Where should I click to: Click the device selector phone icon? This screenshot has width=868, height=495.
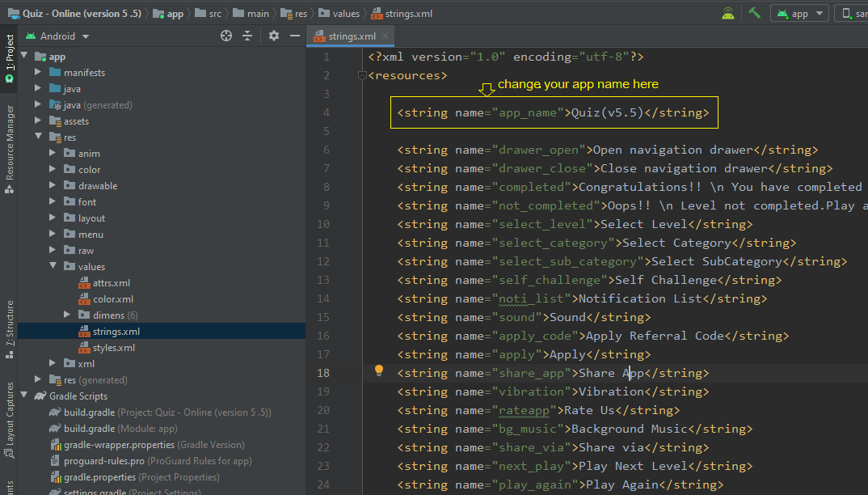(x=846, y=13)
